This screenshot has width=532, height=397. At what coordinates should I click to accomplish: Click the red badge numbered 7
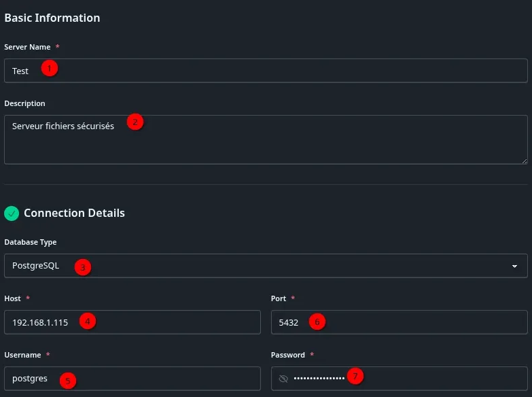[354, 376]
